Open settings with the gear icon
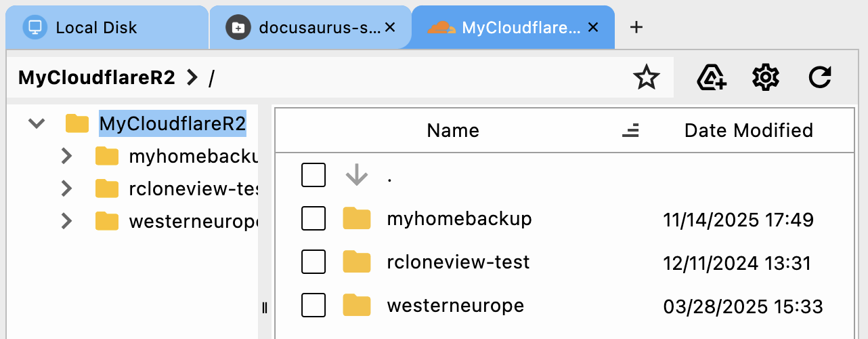This screenshot has height=339, width=868. (766, 78)
